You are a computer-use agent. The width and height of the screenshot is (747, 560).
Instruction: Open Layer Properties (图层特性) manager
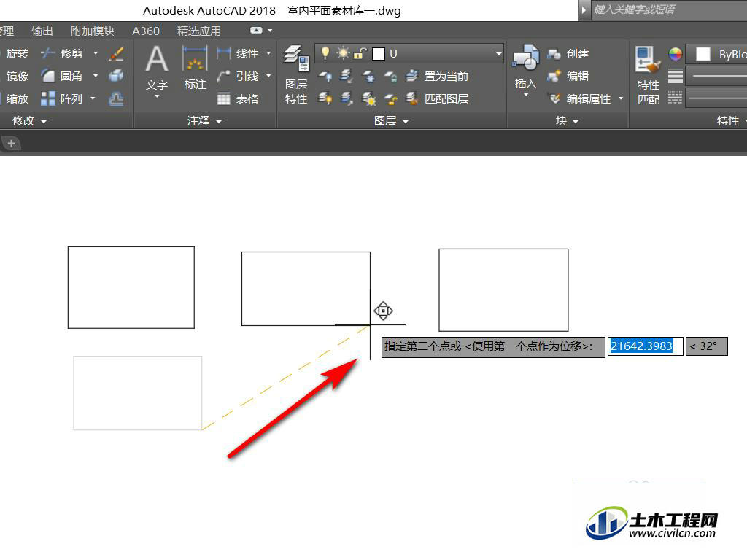click(x=296, y=75)
